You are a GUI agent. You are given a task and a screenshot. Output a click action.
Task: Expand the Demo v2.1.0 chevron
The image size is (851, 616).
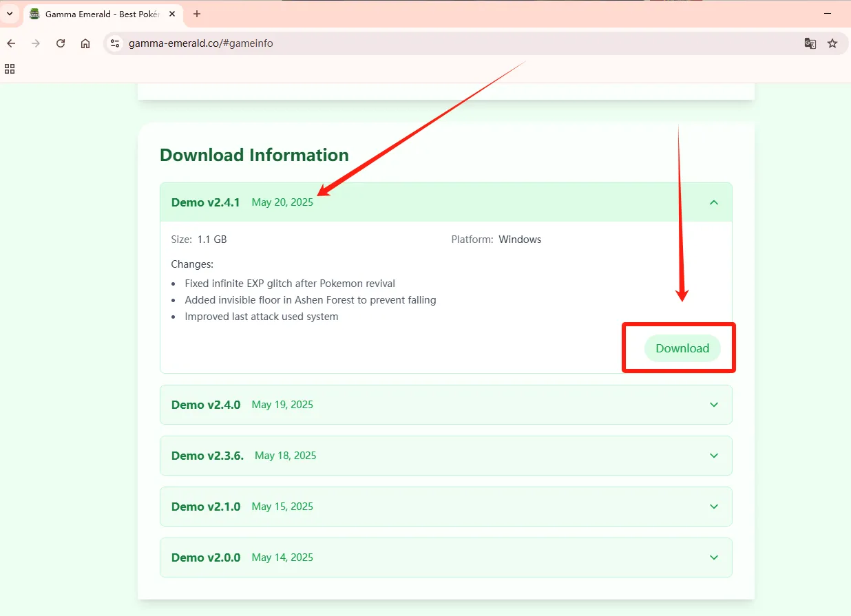[x=714, y=507]
